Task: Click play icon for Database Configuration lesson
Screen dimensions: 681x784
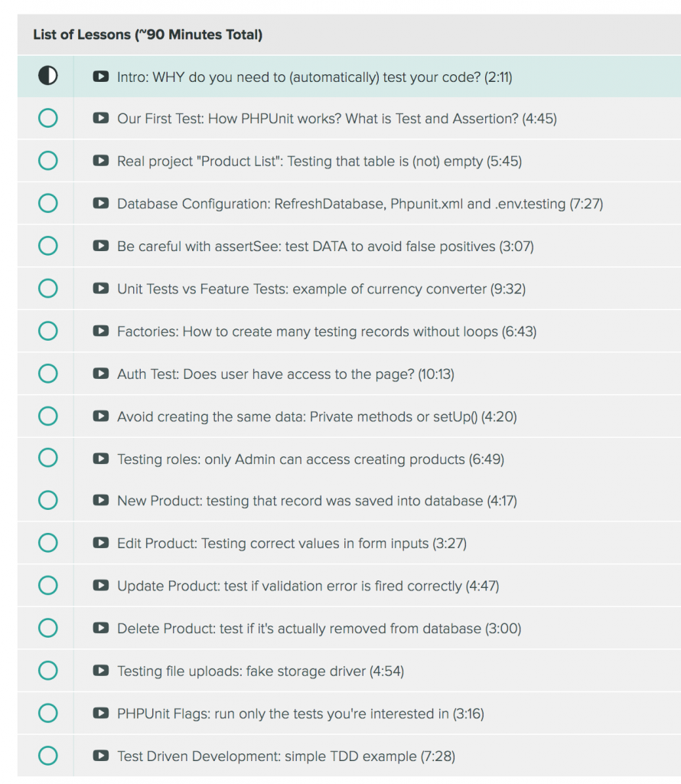Action: [x=100, y=204]
